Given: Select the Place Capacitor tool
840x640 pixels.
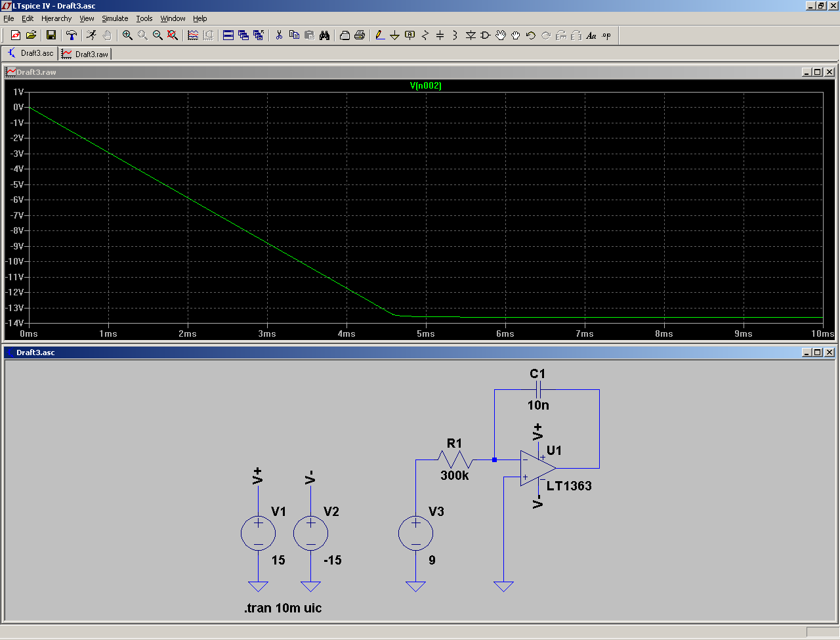Looking at the screenshot, I should (x=440, y=35).
